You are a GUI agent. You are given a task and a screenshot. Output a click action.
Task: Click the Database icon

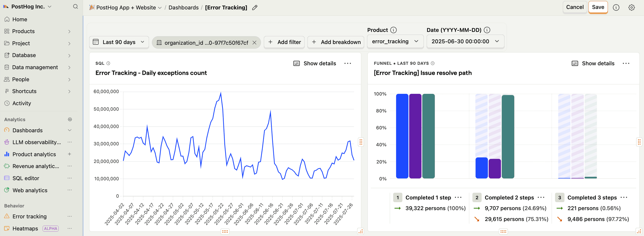[7, 55]
